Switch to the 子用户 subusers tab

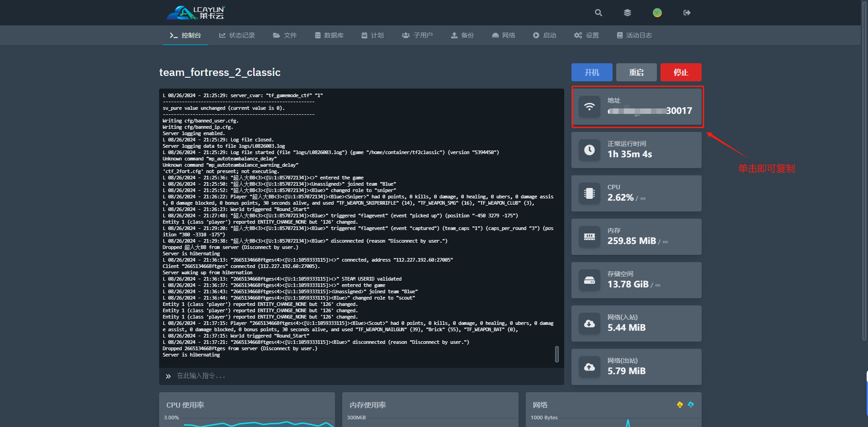(x=417, y=35)
